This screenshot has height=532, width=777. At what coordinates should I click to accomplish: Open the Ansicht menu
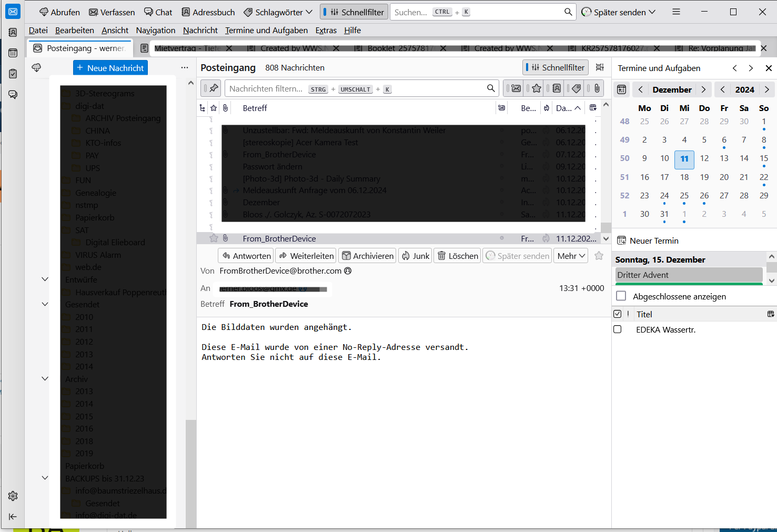(115, 31)
